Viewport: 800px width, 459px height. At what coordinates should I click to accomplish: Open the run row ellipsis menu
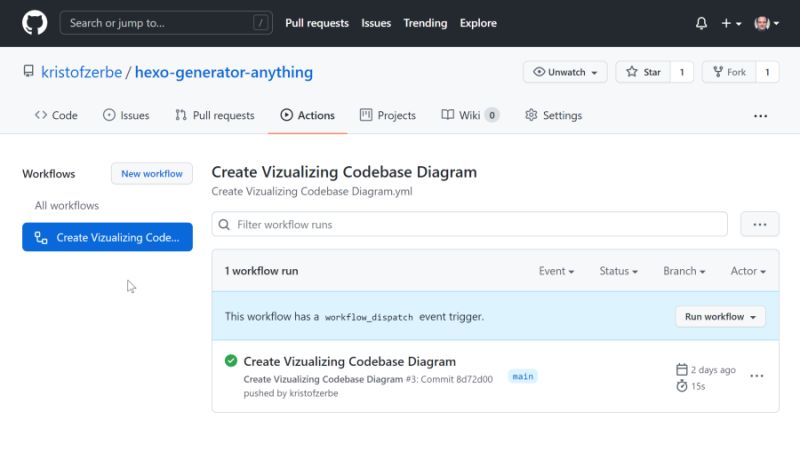(x=757, y=376)
